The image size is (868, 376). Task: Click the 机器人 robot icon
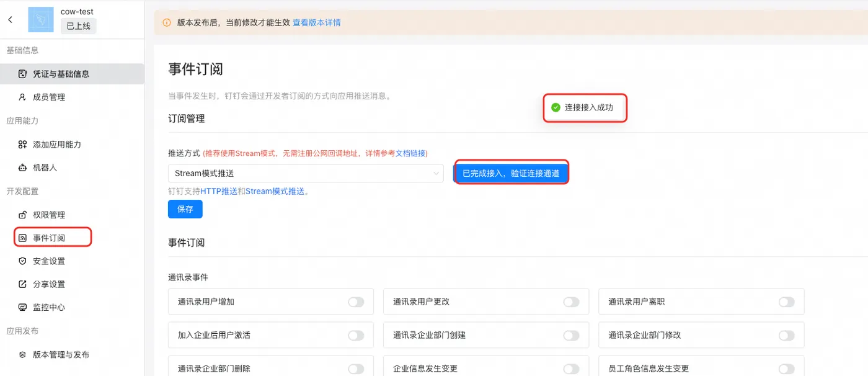point(22,168)
